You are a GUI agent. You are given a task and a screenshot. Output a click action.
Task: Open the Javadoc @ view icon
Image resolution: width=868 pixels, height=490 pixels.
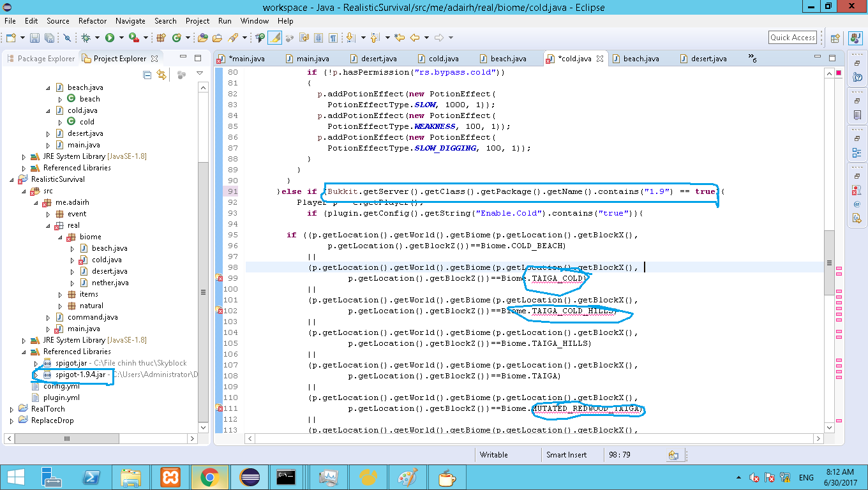pyautogui.click(x=857, y=204)
